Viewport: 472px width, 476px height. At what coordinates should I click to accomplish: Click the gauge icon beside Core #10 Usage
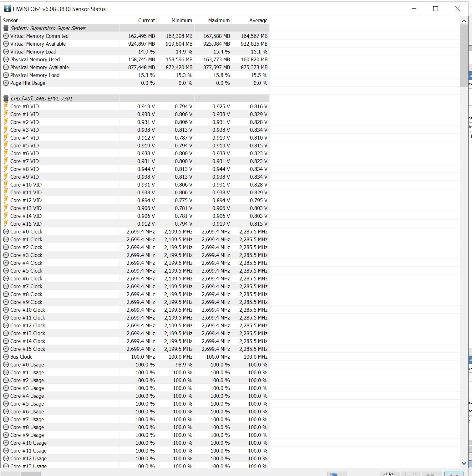(6, 443)
